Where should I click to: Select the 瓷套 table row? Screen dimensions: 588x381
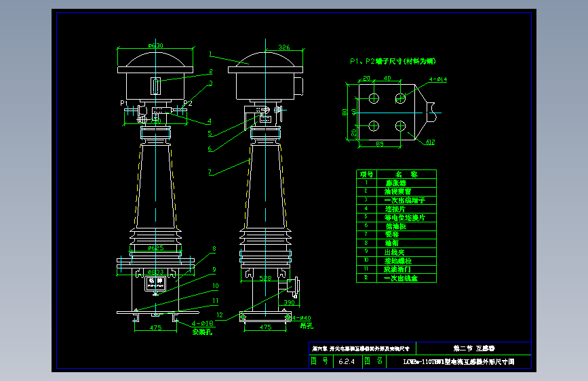coord(396,235)
